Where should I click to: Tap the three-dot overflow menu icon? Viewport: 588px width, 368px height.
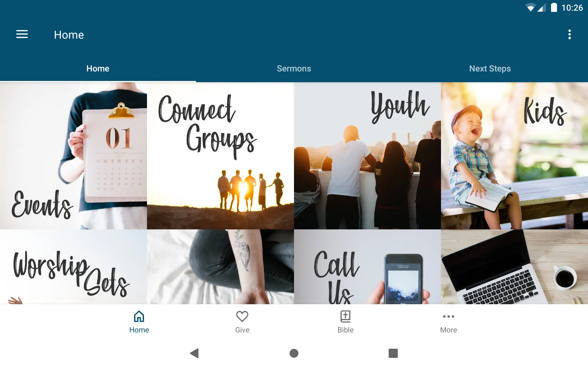(x=570, y=35)
